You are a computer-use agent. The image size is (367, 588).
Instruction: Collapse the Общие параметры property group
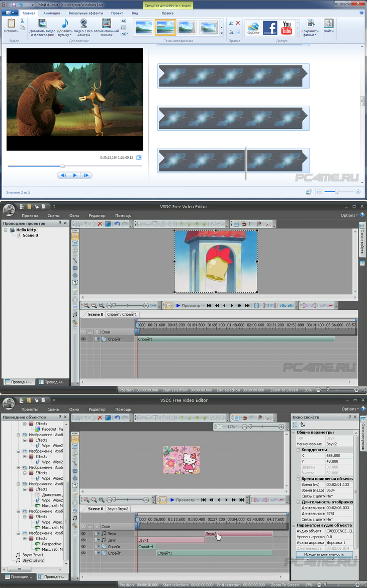click(294, 433)
